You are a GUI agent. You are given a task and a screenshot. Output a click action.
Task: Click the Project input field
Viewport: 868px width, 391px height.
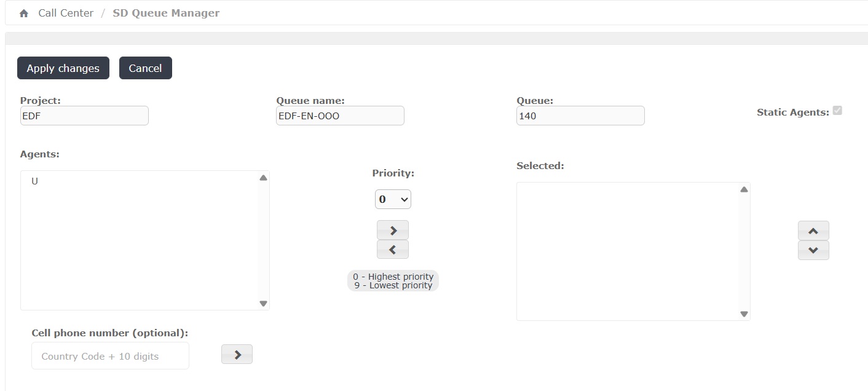[x=84, y=116]
